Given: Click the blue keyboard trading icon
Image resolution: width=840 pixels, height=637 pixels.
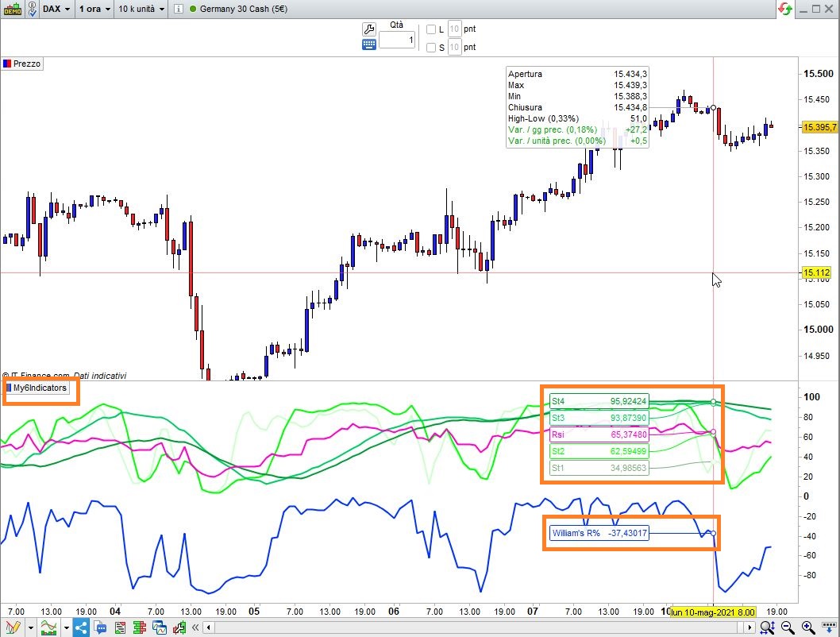Looking at the screenshot, I should click(x=369, y=45).
